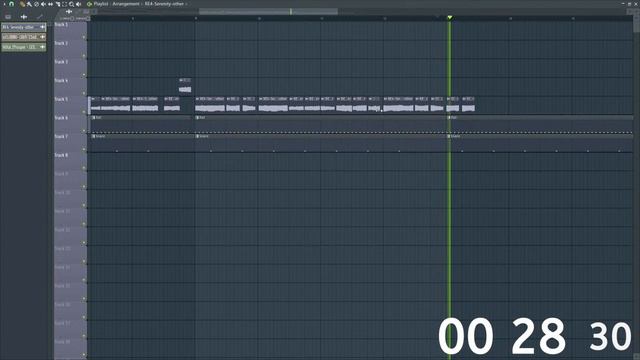This screenshot has height=360, width=640.
Task: Click the horizontal scrollbar thumb above the ruler
Action: pos(268,11)
